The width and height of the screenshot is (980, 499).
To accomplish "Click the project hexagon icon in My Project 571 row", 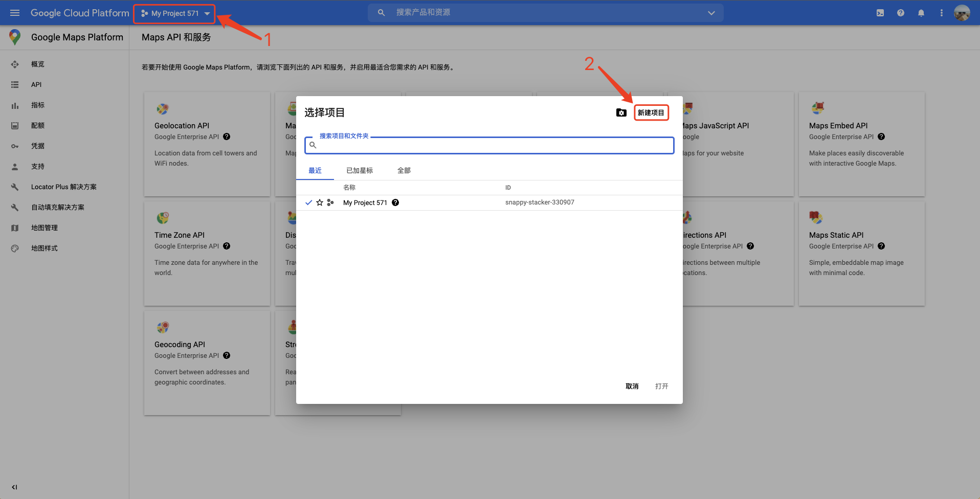I will (330, 202).
